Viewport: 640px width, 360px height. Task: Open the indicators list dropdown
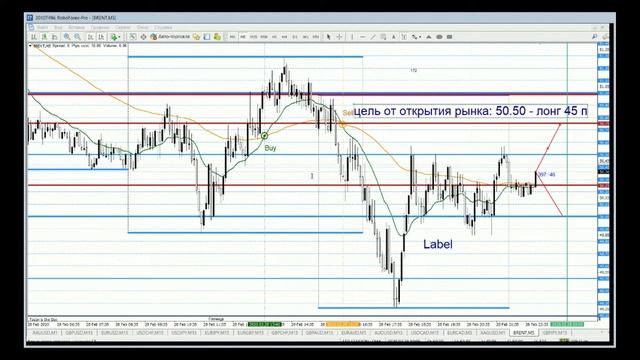tap(116, 37)
